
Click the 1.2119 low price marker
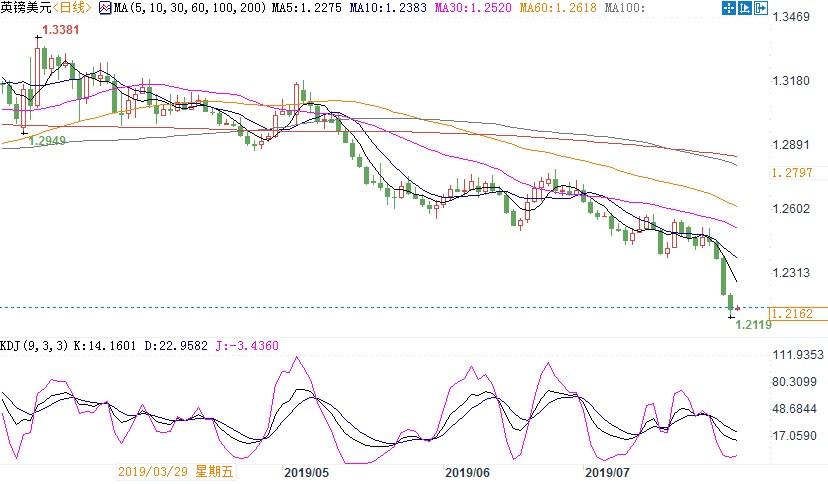755,326
